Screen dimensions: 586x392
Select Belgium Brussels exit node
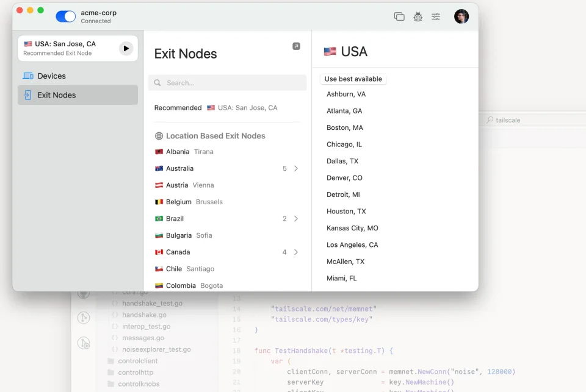pyautogui.click(x=227, y=202)
